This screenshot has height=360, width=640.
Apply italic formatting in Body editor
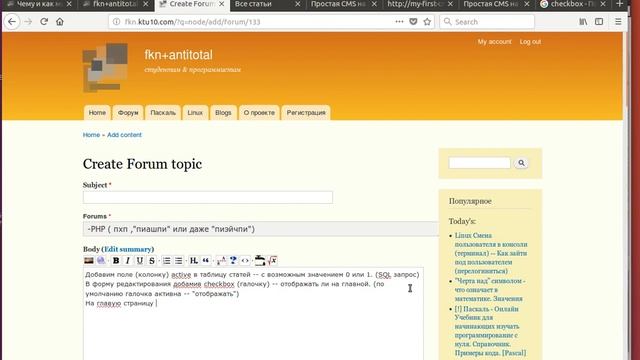coord(128,260)
